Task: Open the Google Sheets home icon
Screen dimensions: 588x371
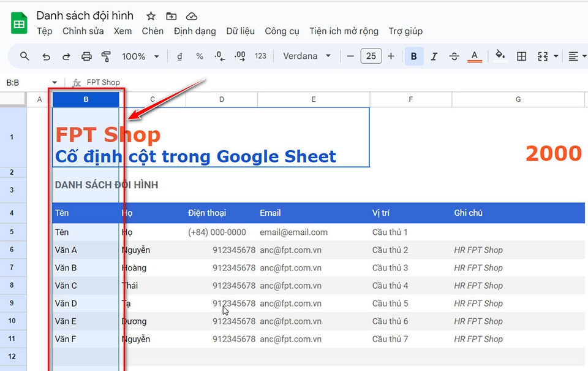Action: tap(19, 23)
